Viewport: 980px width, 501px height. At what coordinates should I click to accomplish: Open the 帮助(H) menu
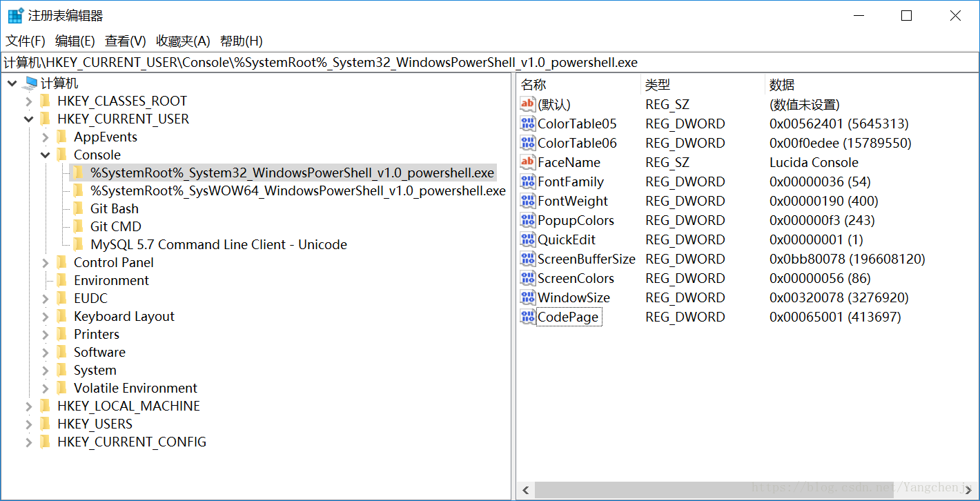pos(242,41)
